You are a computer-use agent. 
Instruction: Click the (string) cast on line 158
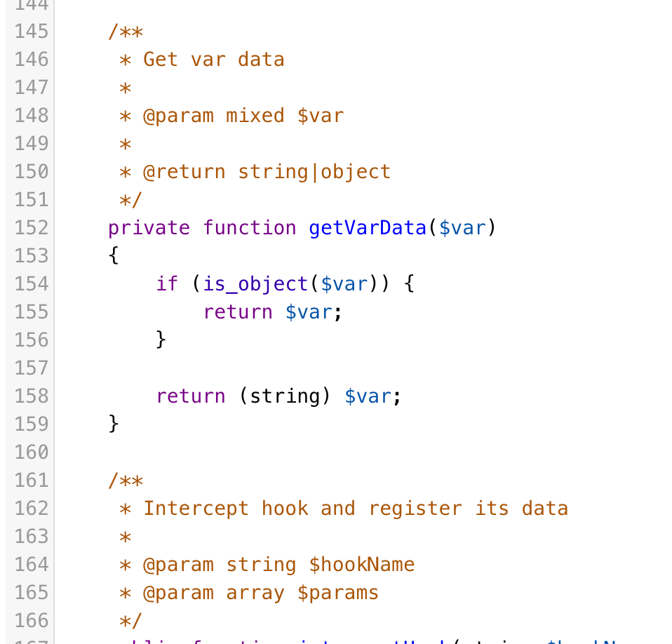pyautogui.click(x=285, y=396)
